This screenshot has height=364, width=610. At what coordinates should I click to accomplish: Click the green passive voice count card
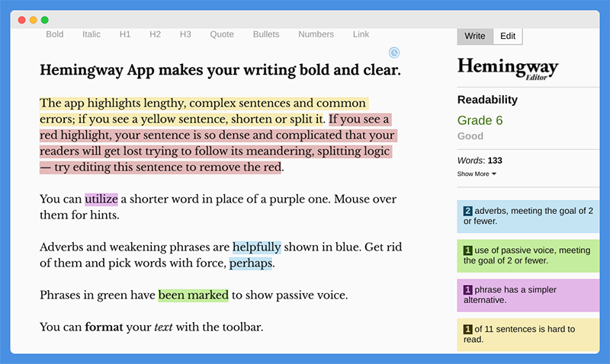(x=528, y=256)
